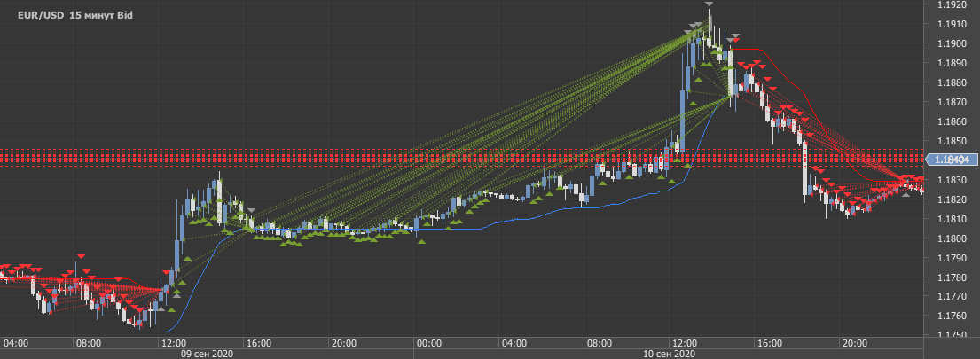The height and width of the screenshot is (359, 980).
Task: Click the 04:00 time label on 09 сен
Action: click(x=16, y=343)
